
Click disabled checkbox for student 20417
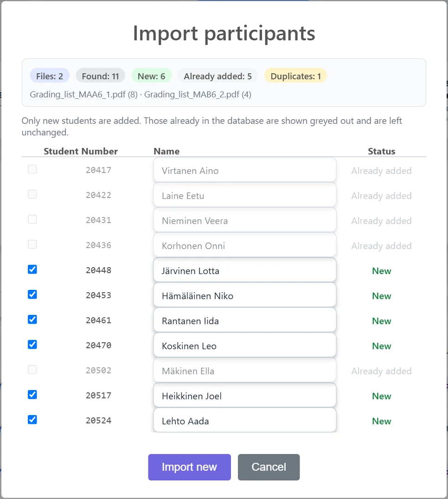32,169
